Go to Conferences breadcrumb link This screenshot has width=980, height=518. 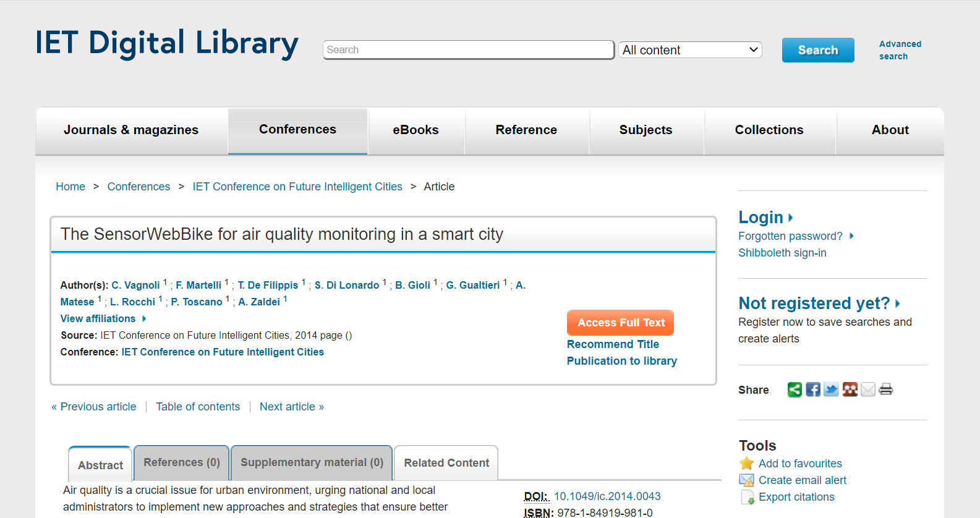pos(138,187)
